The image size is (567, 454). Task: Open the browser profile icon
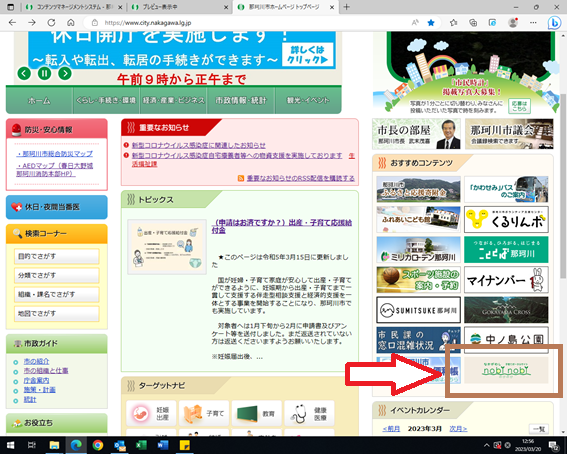[513, 23]
